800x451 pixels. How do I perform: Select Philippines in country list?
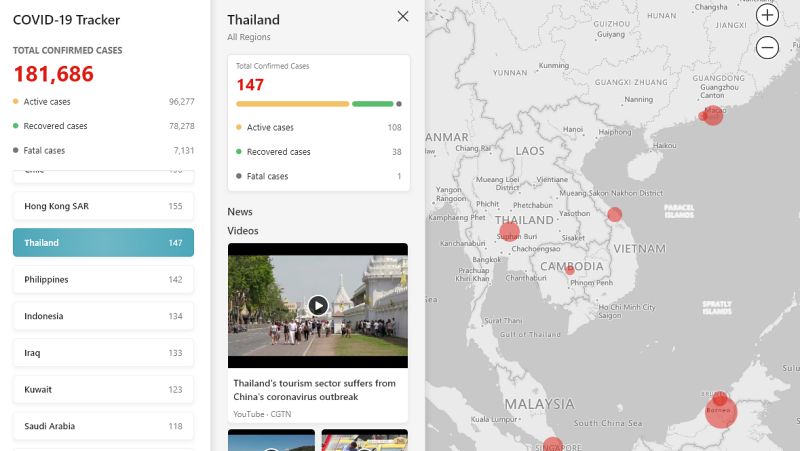(x=104, y=280)
